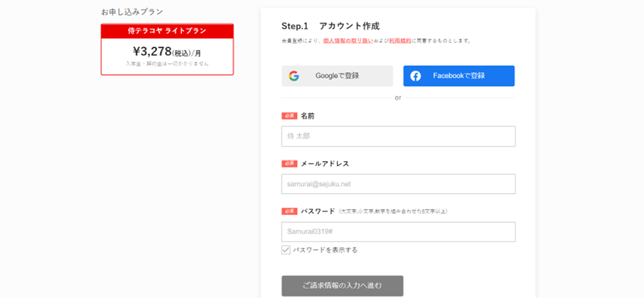
Task: Select the 侍テラコヤ ライトプラン header
Action: click(167, 30)
